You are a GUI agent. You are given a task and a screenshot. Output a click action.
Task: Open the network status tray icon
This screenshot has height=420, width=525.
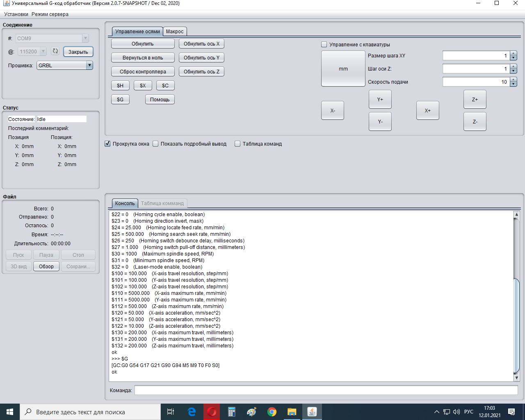coord(447,412)
